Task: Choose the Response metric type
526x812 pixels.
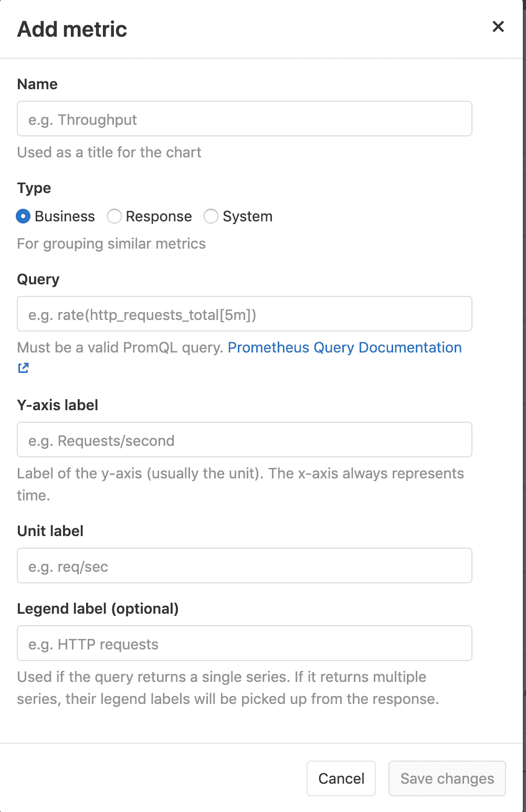Action: coord(114,216)
